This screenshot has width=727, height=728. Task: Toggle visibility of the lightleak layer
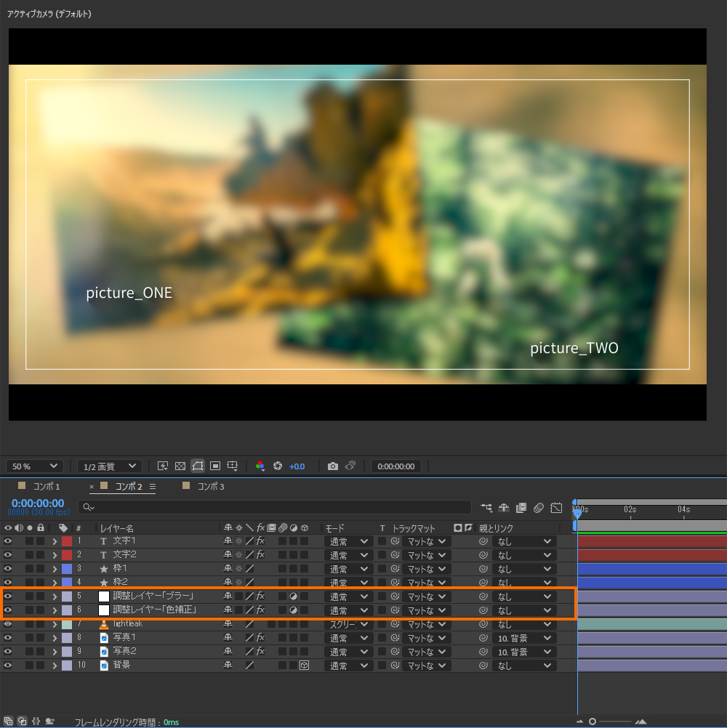tap(8, 624)
